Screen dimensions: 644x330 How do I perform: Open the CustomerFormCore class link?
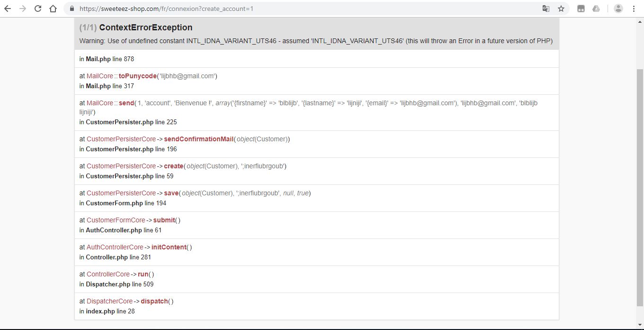116,220
